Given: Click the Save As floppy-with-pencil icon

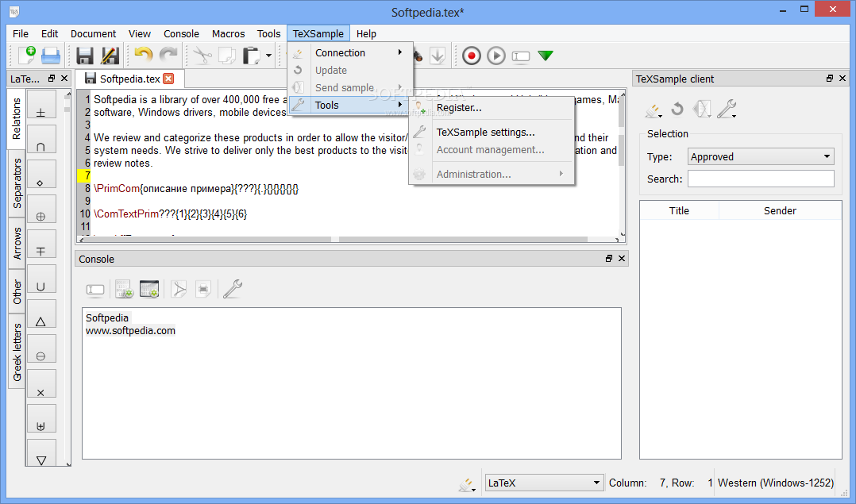Looking at the screenshot, I should click(x=110, y=56).
